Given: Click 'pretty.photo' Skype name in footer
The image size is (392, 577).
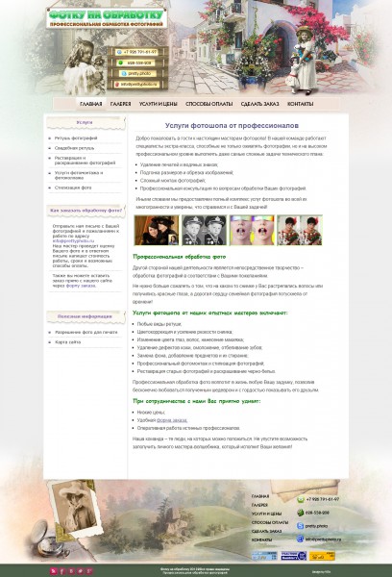Looking at the screenshot, I should coord(316,526).
